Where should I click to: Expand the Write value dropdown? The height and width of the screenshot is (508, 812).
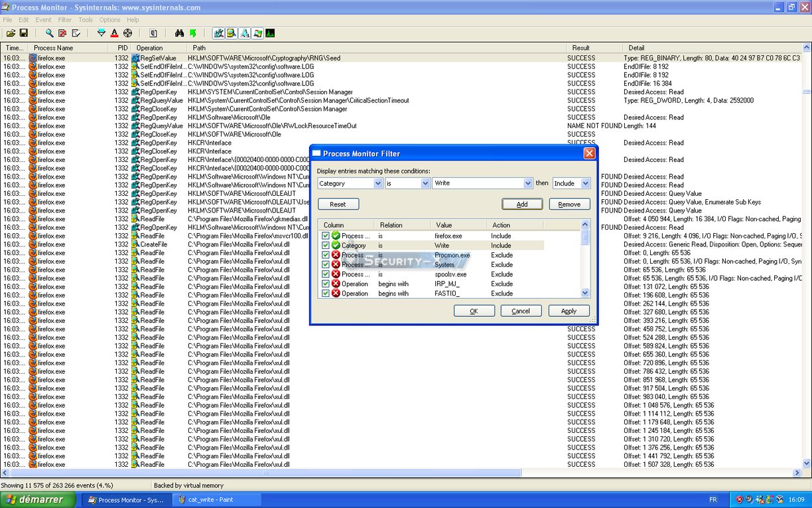tap(528, 183)
